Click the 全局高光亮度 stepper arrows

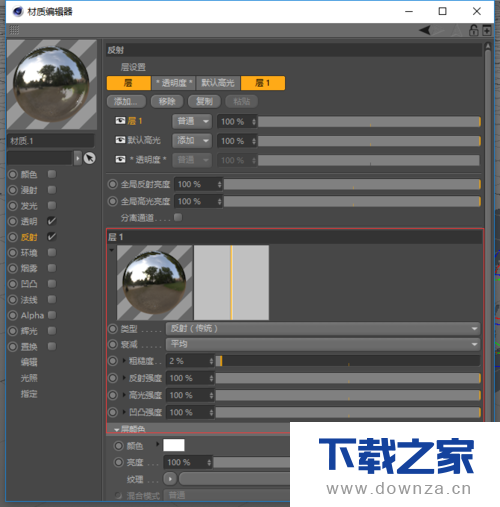219,201
